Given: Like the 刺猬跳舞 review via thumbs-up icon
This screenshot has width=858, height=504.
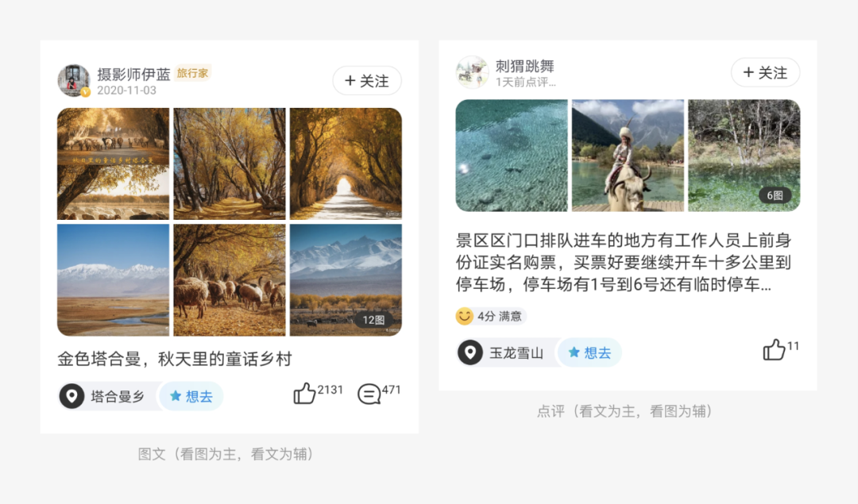Looking at the screenshot, I should coord(774,350).
